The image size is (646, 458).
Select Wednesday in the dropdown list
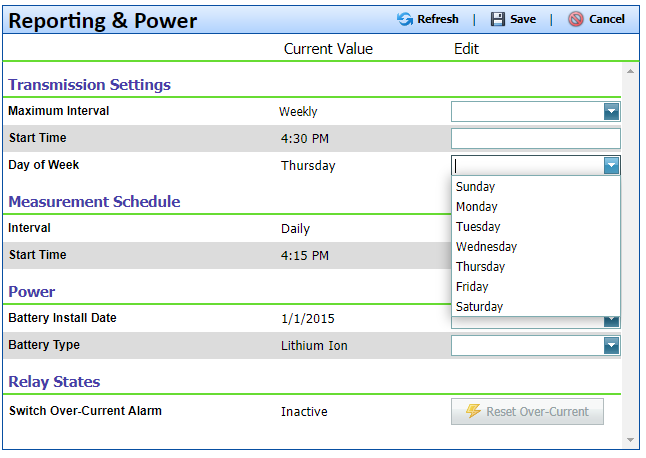coord(486,247)
